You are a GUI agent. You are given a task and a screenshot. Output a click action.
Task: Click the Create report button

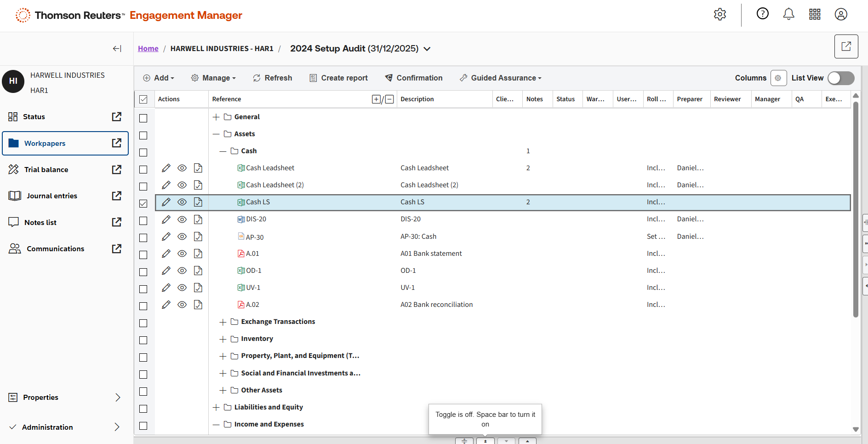pos(338,78)
